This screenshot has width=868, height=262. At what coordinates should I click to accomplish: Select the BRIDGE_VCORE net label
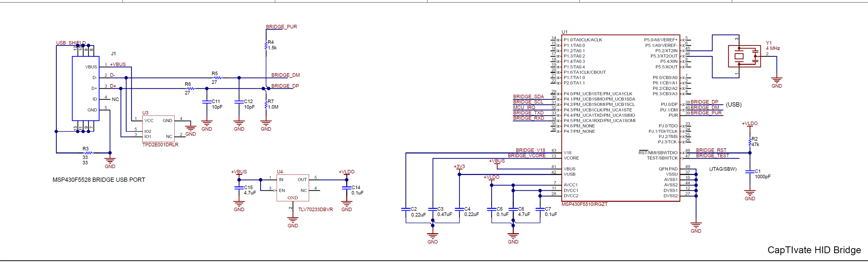pyautogui.click(x=527, y=156)
